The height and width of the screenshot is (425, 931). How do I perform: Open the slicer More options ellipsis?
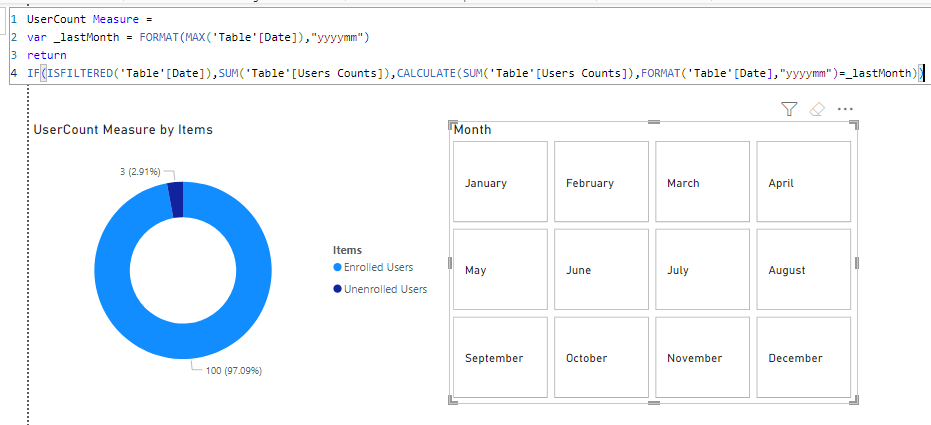[x=845, y=109]
